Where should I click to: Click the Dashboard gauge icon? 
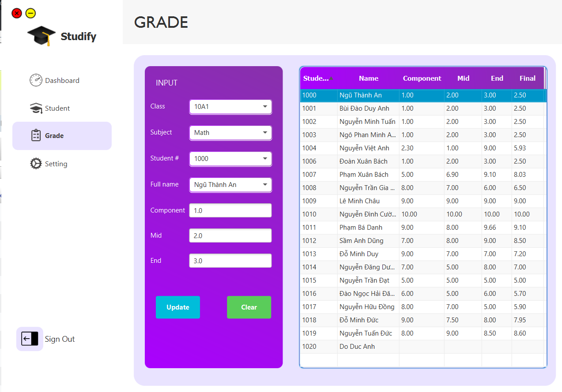(x=36, y=80)
